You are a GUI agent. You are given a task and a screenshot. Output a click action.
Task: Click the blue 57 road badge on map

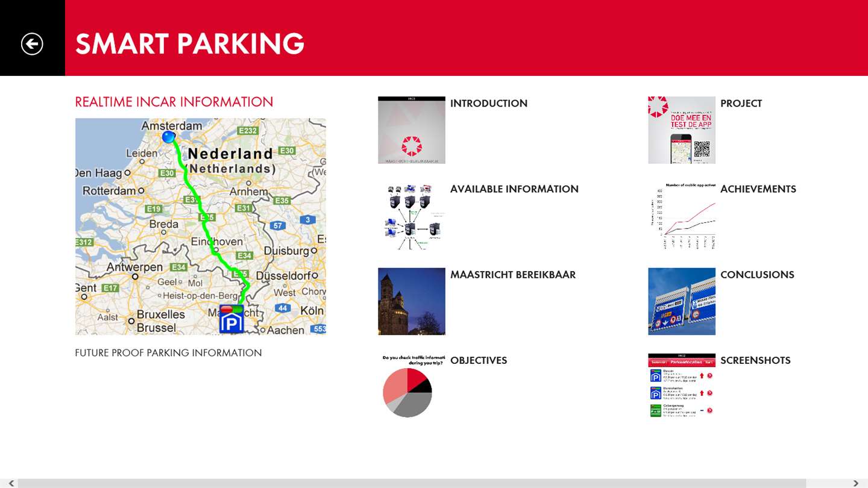pos(277,226)
